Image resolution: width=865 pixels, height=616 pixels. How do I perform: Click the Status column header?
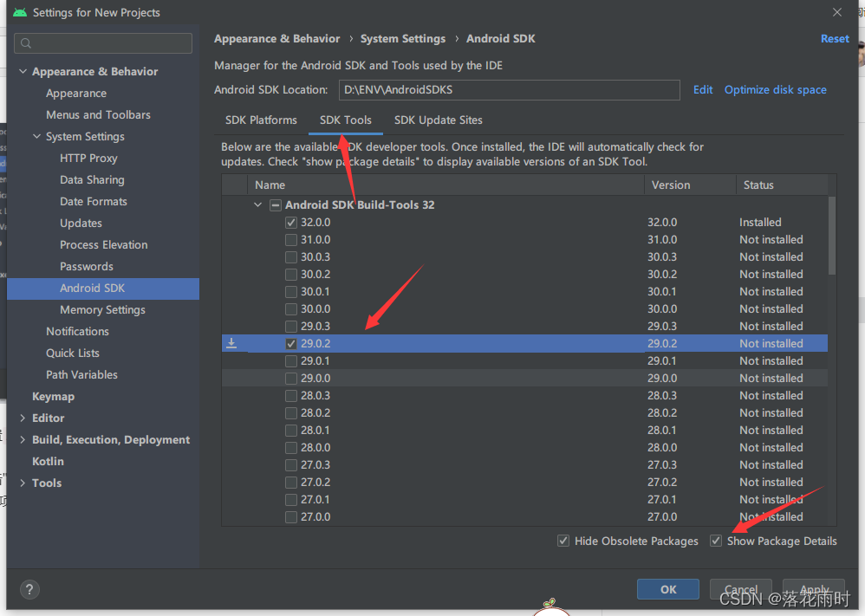coord(782,185)
